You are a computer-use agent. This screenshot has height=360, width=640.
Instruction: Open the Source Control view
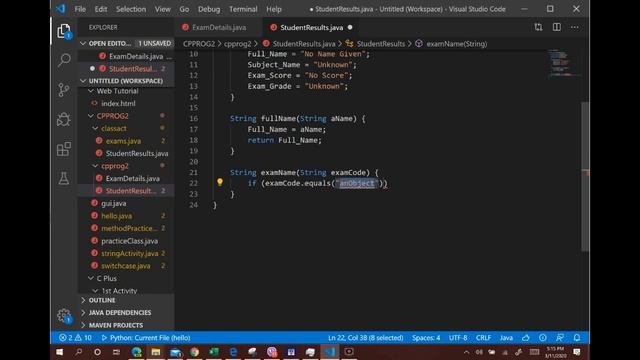[64, 90]
